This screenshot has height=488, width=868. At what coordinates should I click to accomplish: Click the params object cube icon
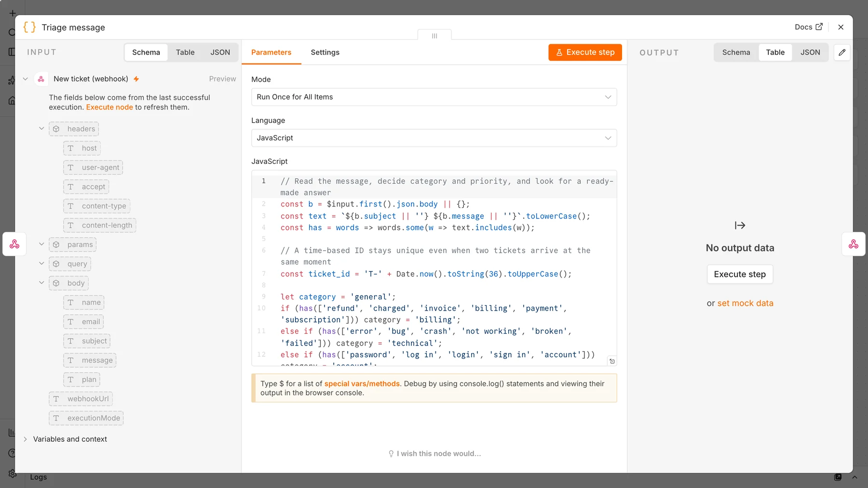[x=56, y=244]
